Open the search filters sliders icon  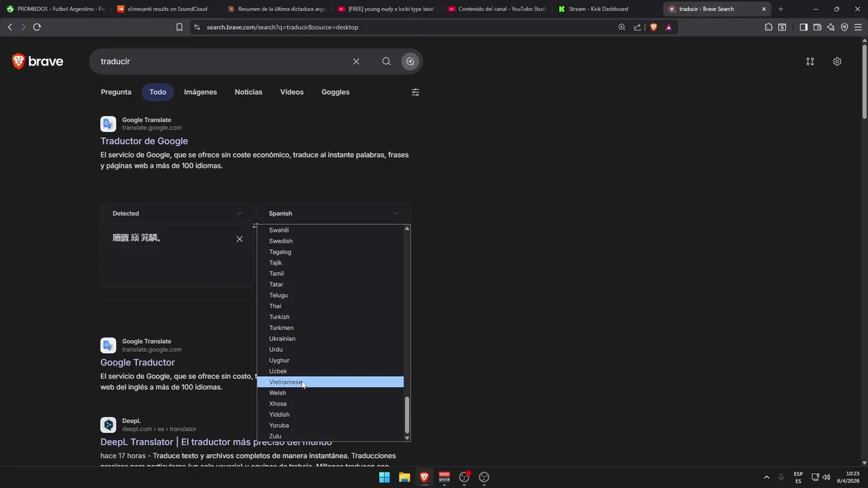416,92
